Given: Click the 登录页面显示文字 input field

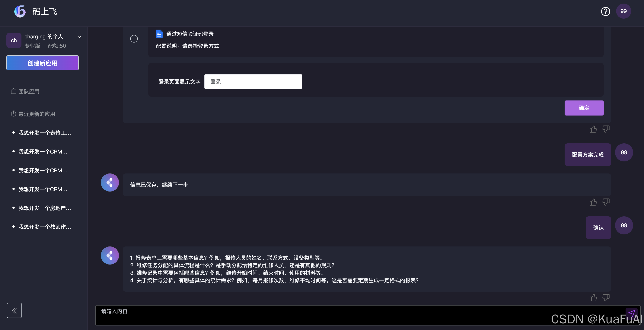Looking at the screenshot, I should [x=253, y=81].
